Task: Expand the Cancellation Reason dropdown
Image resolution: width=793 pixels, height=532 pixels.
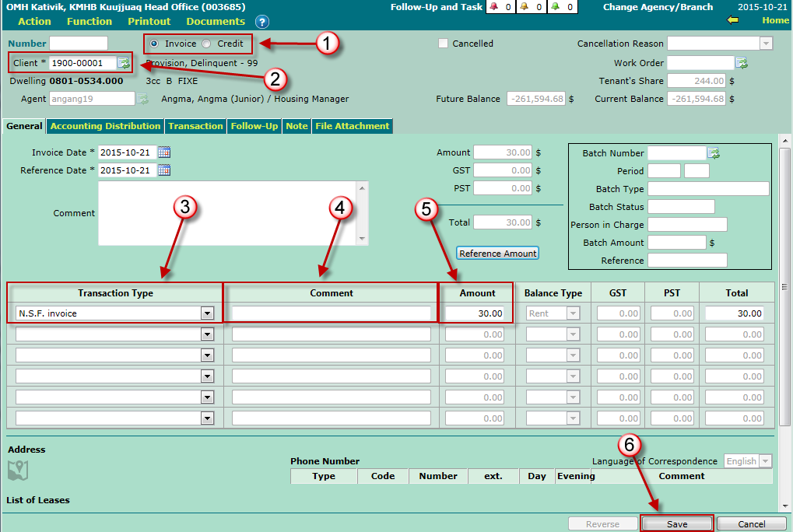Action: click(766, 44)
